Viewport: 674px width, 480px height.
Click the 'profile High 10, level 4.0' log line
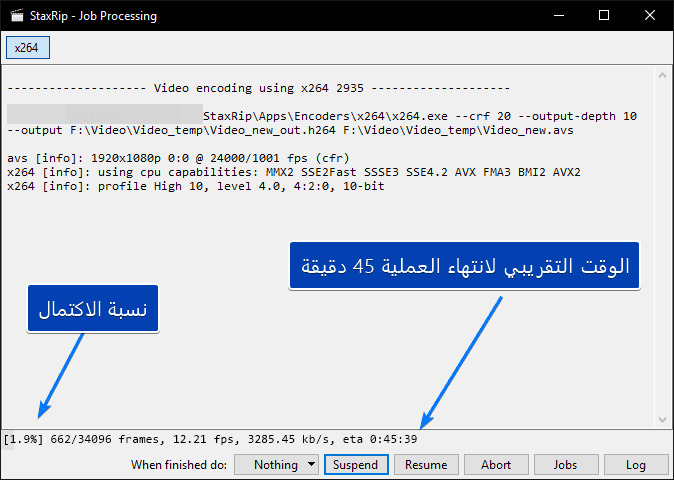point(196,186)
